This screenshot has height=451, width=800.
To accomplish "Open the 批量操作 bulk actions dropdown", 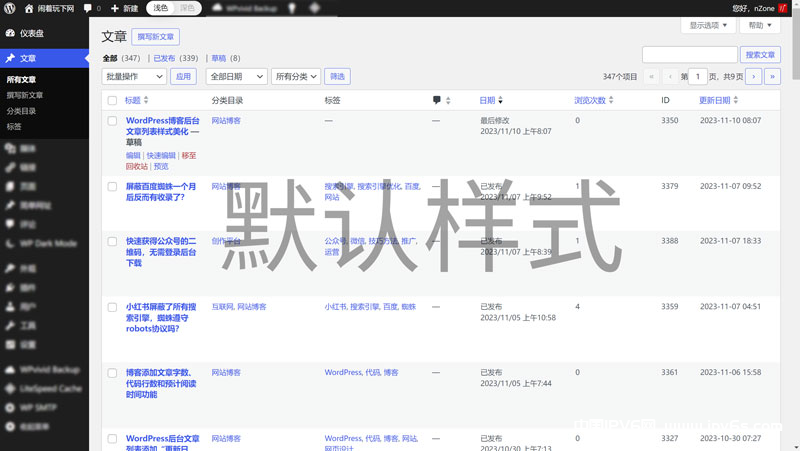I will [x=134, y=77].
